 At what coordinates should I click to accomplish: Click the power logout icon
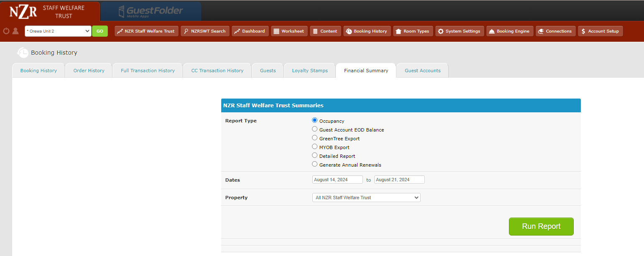click(6, 31)
